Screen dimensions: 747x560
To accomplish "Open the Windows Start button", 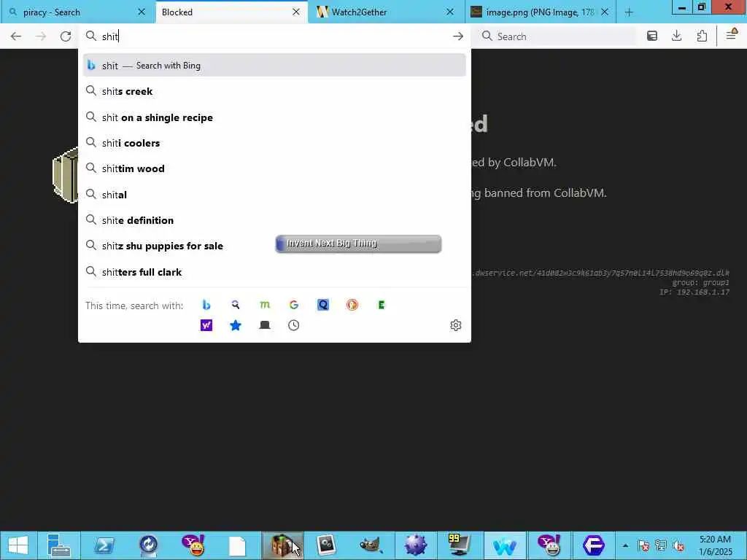I will (18, 545).
